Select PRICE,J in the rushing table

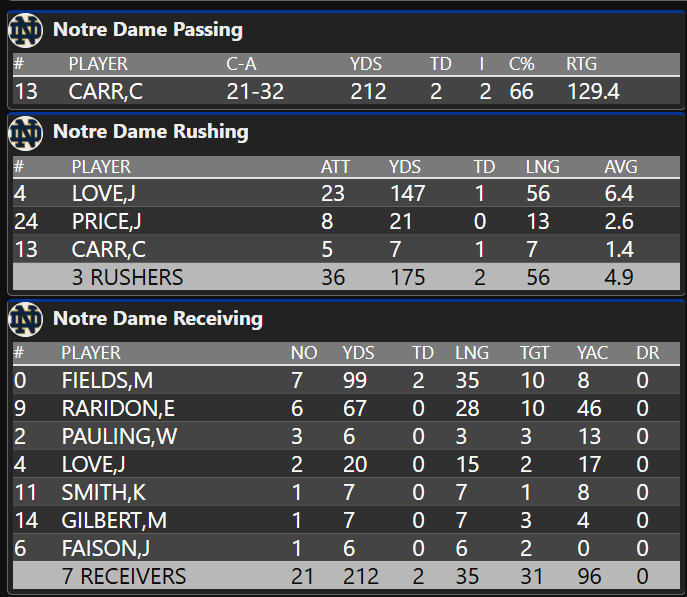click(107, 221)
